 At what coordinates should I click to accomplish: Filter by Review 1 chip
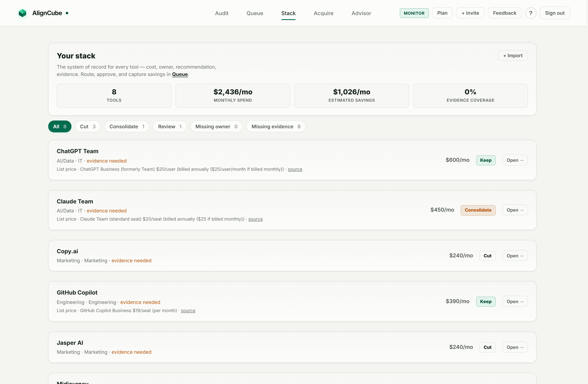170,126
